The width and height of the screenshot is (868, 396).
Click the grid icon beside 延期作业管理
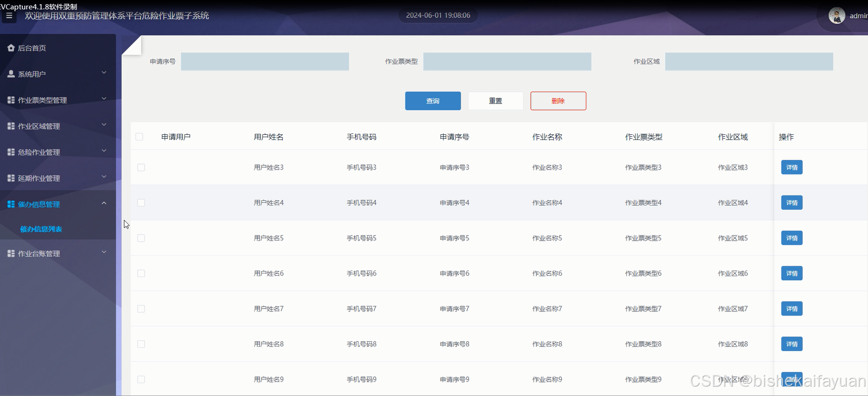(11, 178)
